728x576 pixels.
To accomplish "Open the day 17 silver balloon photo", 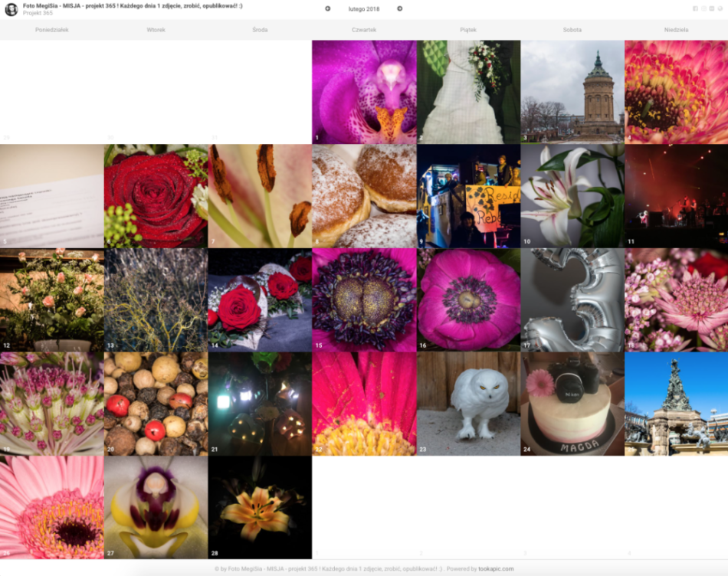I will coord(572,299).
